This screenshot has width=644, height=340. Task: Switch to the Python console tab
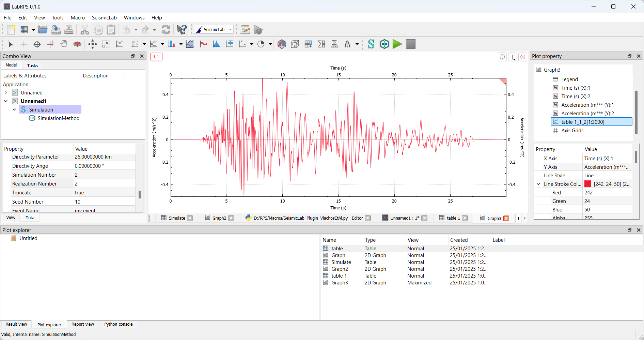118,324
